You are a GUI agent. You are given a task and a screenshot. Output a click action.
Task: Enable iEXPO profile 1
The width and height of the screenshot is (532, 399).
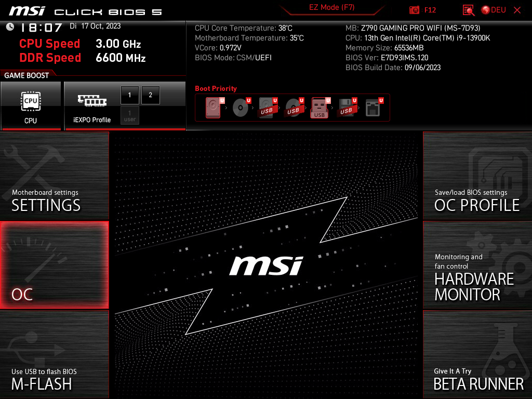[x=129, y=95]
